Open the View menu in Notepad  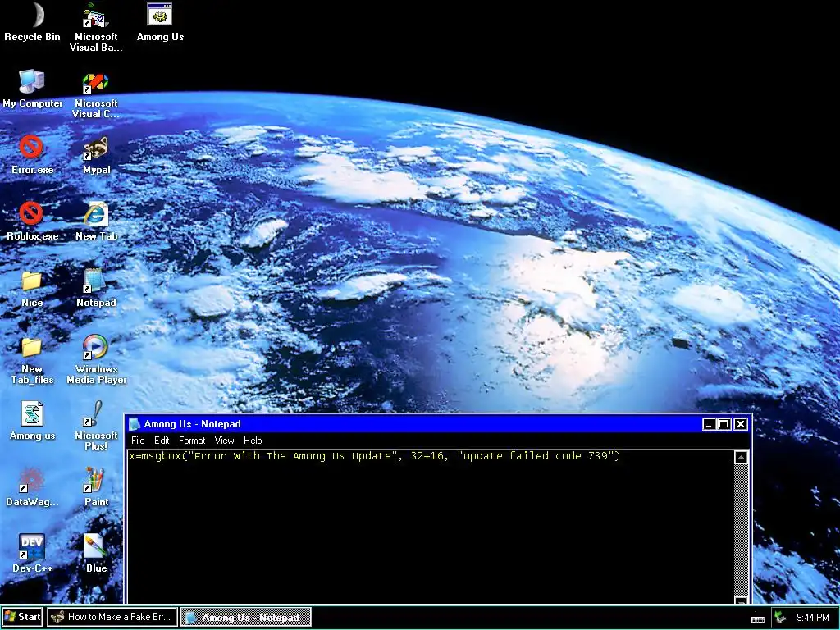[224, 441]
